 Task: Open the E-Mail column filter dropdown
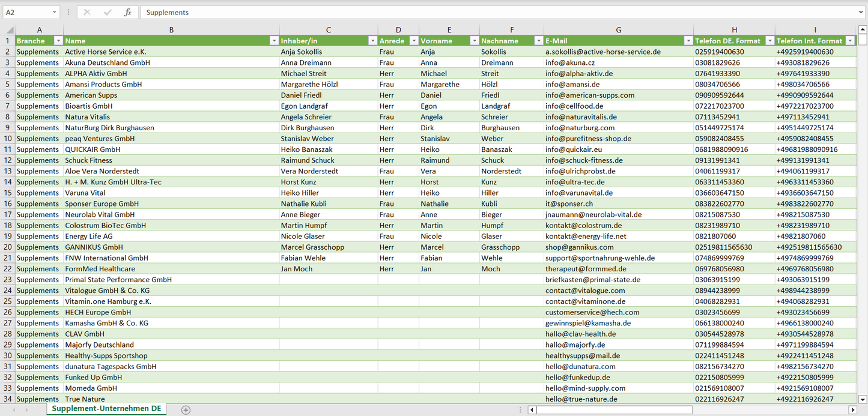point(688,41)
